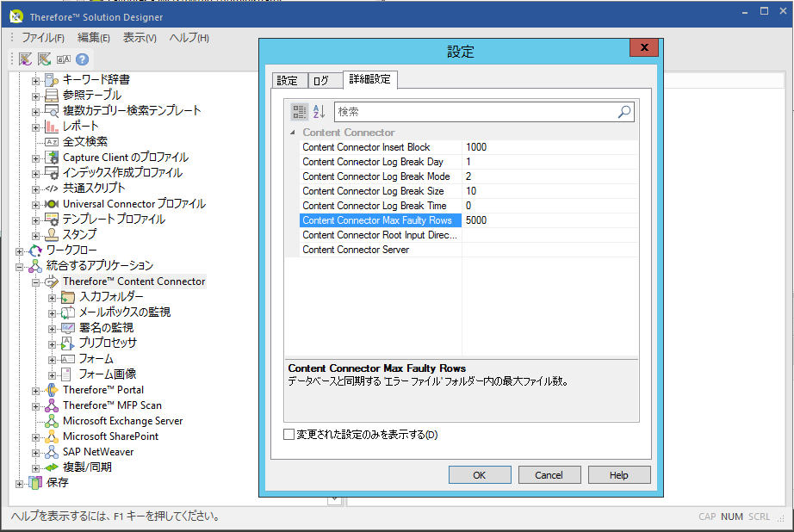Click the Microsoft Exchange Server icon
The height and width of the screenshot is (532, 794).
tap(52, 421)
